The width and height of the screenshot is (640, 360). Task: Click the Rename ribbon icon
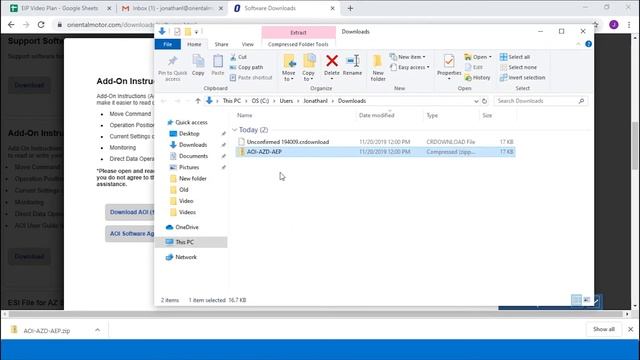point(352,61)
